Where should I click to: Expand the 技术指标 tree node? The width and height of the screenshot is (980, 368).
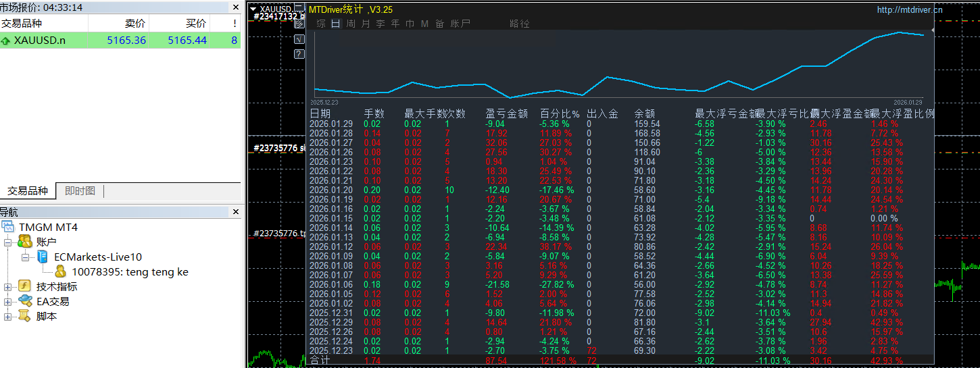[8, 287]
